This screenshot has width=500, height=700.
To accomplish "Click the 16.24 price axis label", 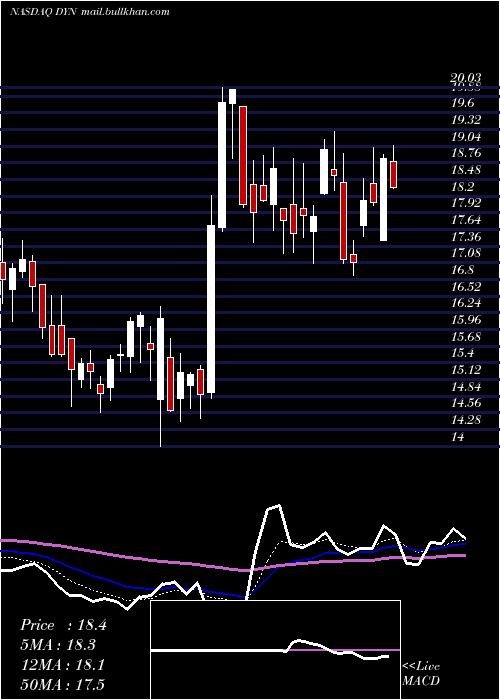I will coord(466,303).
